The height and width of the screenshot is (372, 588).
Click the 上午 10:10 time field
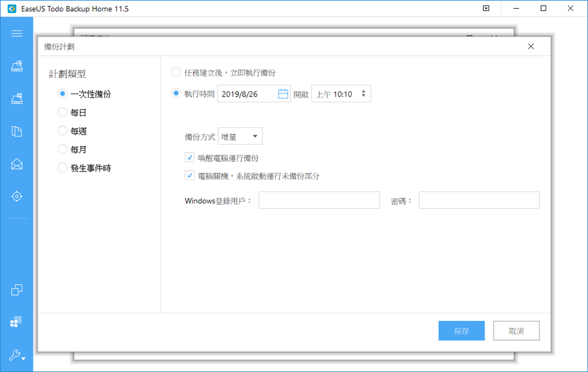[341, 94]
